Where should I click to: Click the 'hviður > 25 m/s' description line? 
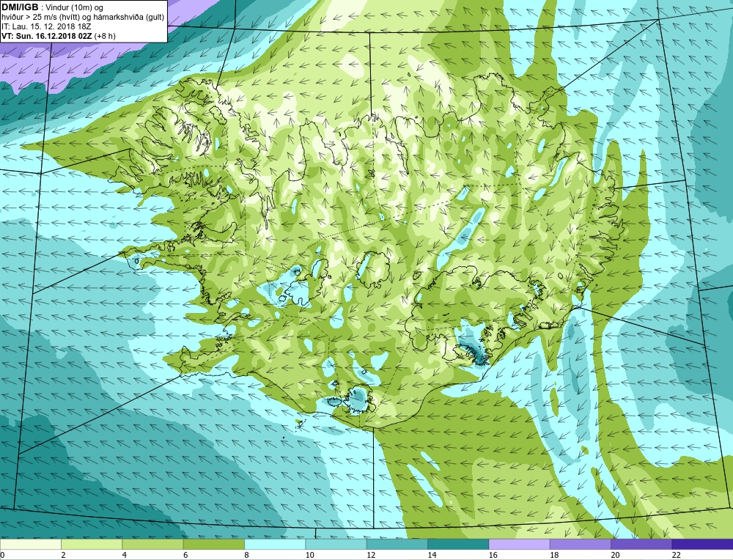point(83,18)
